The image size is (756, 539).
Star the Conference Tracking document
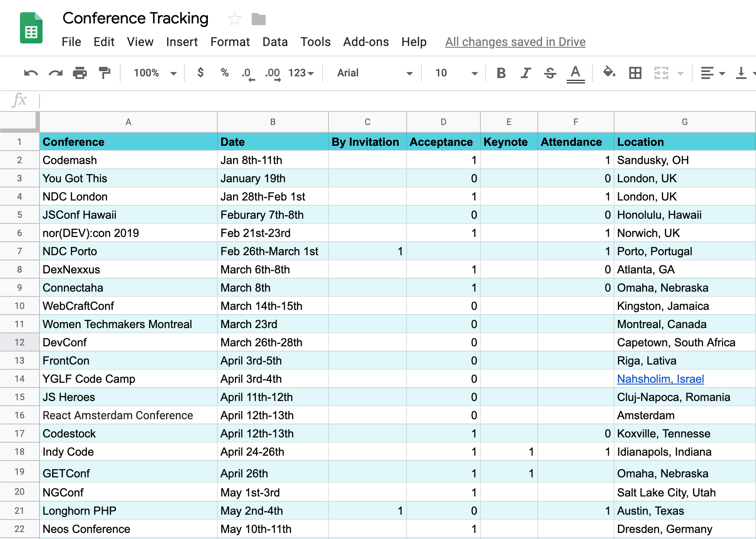click(234, 19)
